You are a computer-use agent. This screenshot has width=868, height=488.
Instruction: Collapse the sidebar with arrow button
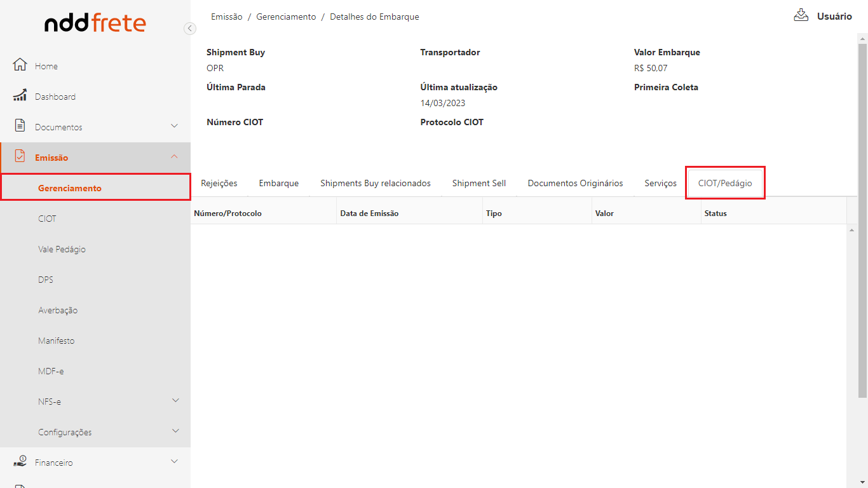coord(189,28)
